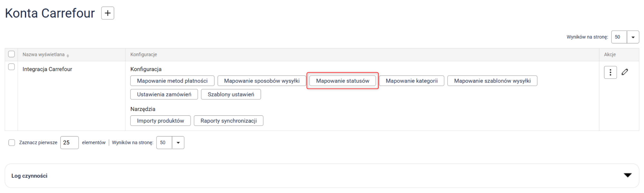
Task: Enable the Zaznacz pierwsze checkbox
Action: 12,143
